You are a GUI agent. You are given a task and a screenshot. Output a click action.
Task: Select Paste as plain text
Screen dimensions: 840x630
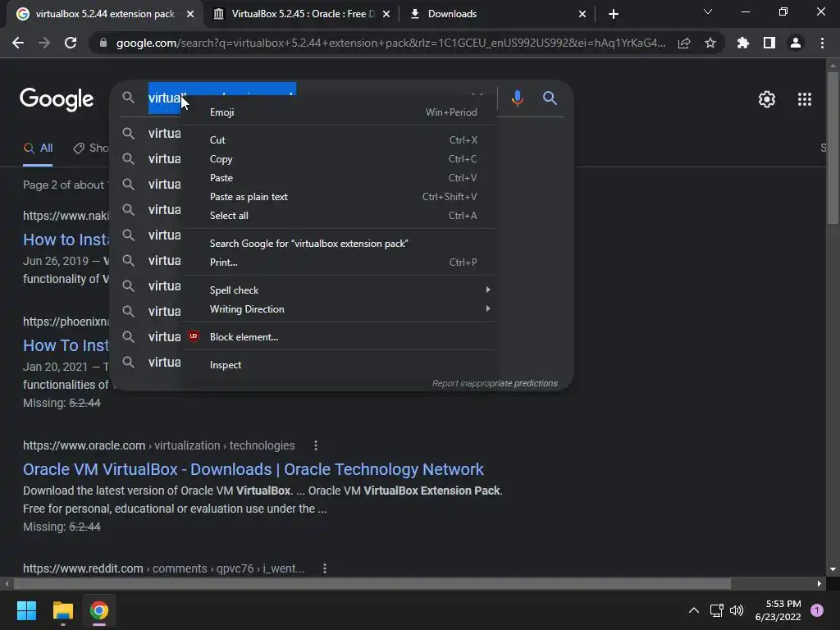(340, 197)
